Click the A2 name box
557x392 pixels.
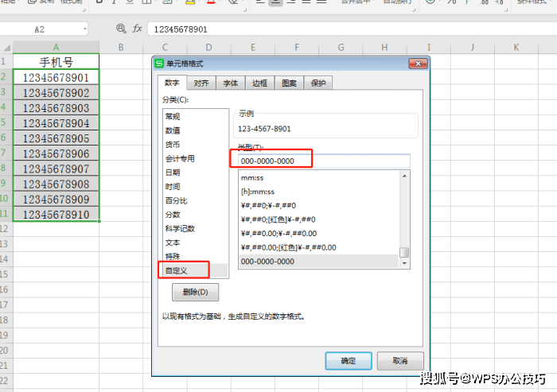(40, 29)
